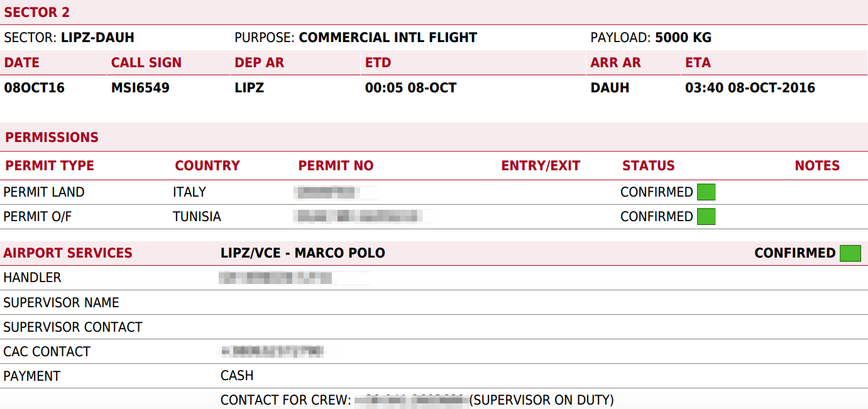Click the PERMIT LAND row label
Screen dimensions: 868x409
pos(44,192)
